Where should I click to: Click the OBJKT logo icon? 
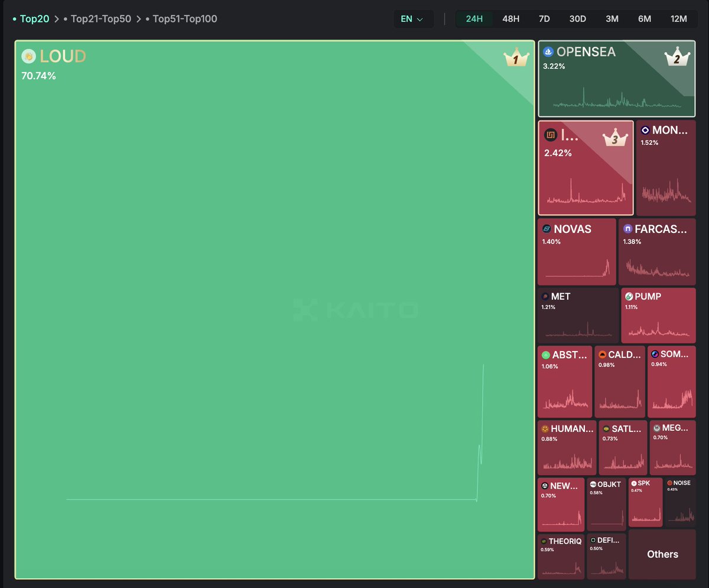(593, 485)
